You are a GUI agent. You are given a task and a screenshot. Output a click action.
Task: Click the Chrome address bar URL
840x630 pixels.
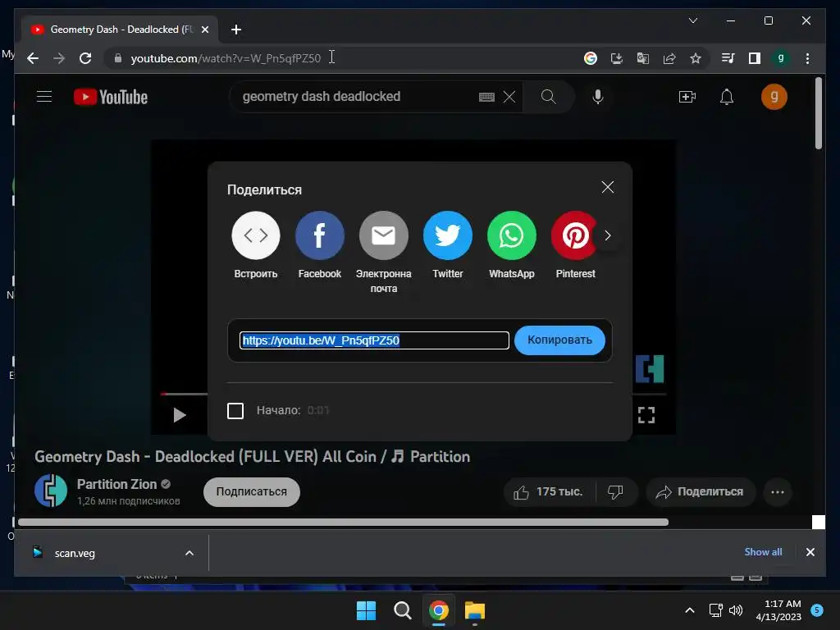[x=226, y=58]
